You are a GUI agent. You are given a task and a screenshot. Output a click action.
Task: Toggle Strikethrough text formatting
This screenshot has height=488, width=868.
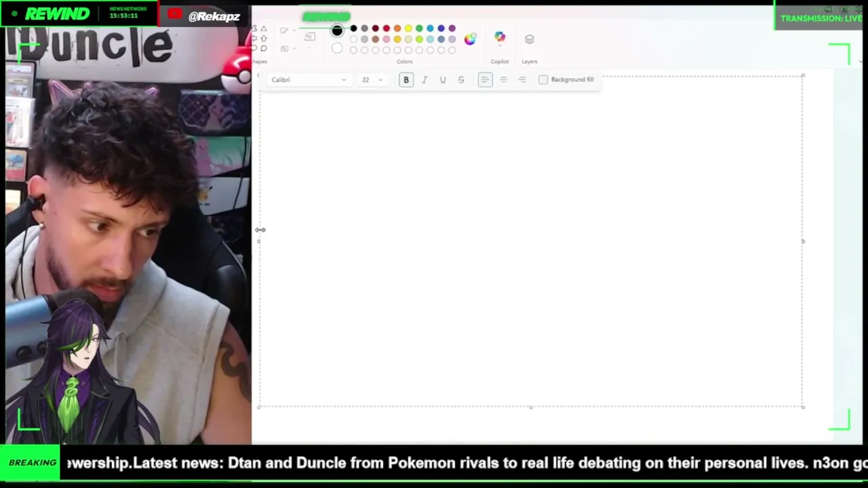click(461, 80)
